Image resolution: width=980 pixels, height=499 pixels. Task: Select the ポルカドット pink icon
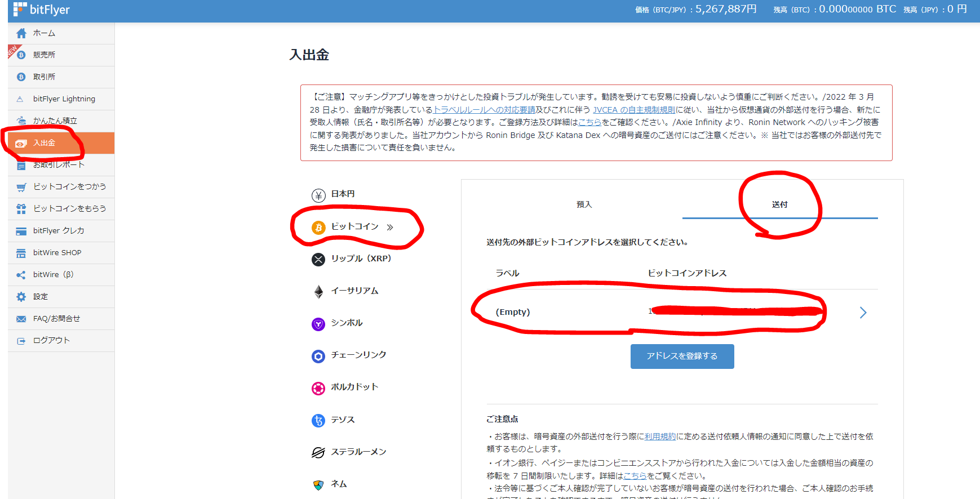tap(318, 388)
